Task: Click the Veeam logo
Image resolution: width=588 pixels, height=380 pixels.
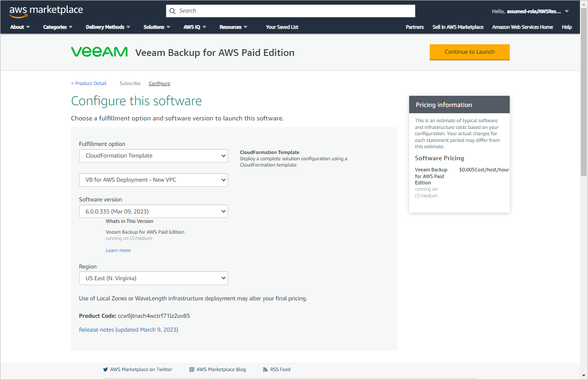Action: point(99,52)
